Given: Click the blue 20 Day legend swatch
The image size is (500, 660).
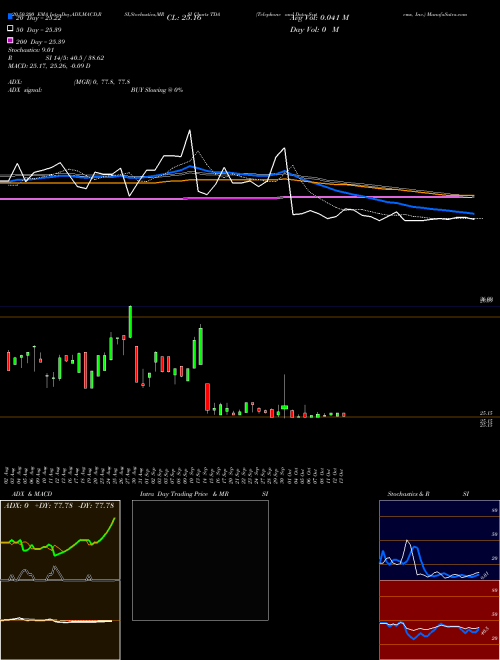Looking at the screenshot, I should click(x=10, y=17).
